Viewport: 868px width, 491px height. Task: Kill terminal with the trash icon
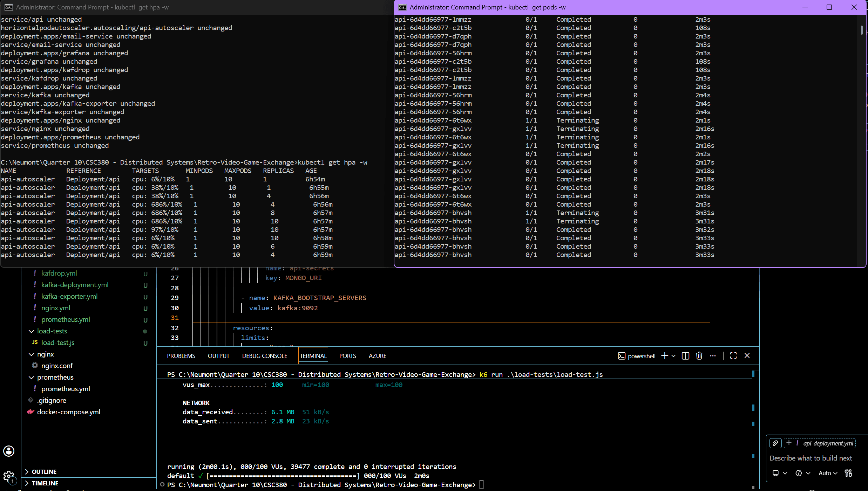point(699,356)
